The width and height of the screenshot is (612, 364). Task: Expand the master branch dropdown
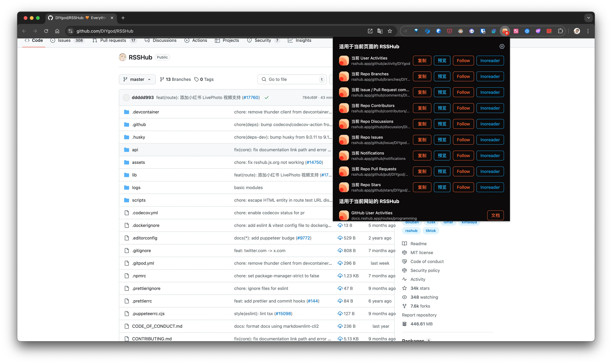tap(137, 79)
